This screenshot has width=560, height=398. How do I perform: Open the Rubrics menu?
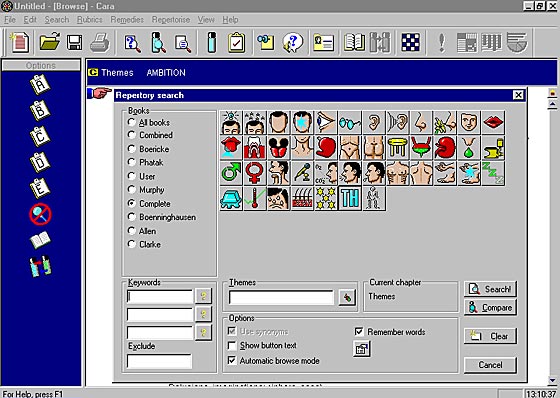tap(90, 20)
